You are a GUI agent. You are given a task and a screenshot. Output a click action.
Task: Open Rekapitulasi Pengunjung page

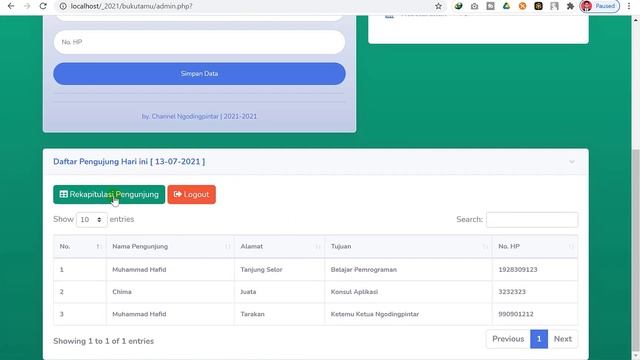coord(109,194)
